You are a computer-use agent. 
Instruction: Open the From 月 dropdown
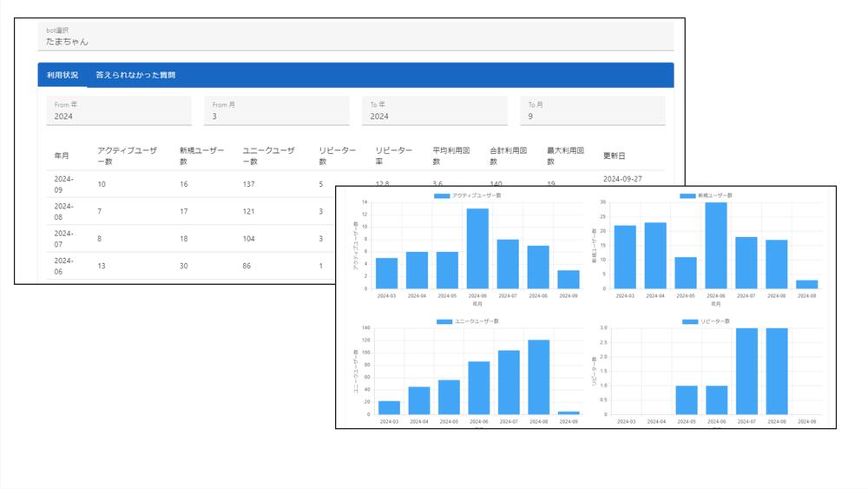(x=277, y=111)
